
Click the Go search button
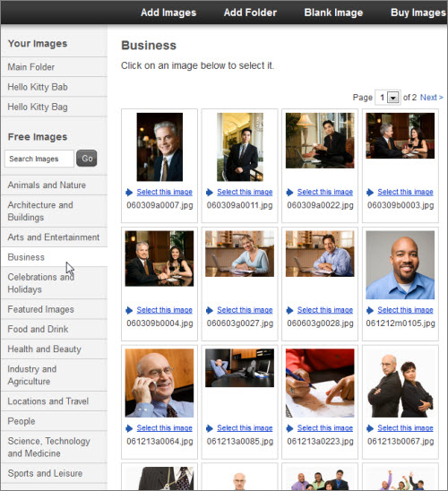[x=87, y=159]
